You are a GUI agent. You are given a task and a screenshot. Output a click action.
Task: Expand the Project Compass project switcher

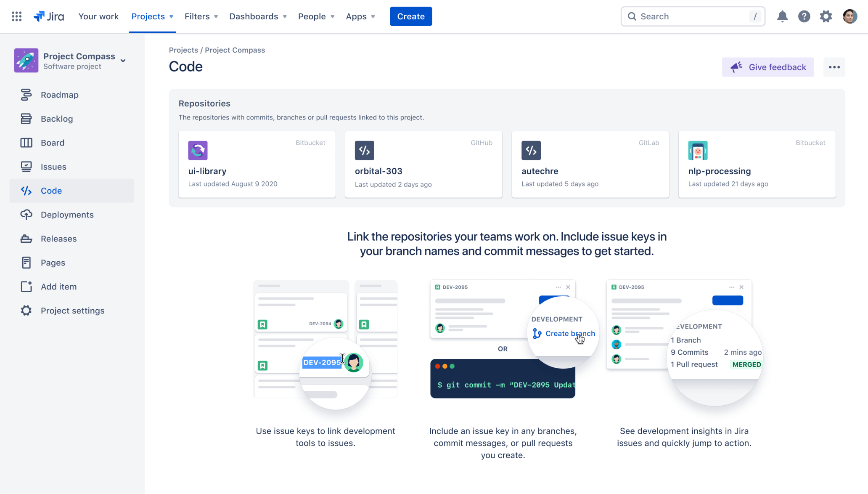(x=123, y=59)
